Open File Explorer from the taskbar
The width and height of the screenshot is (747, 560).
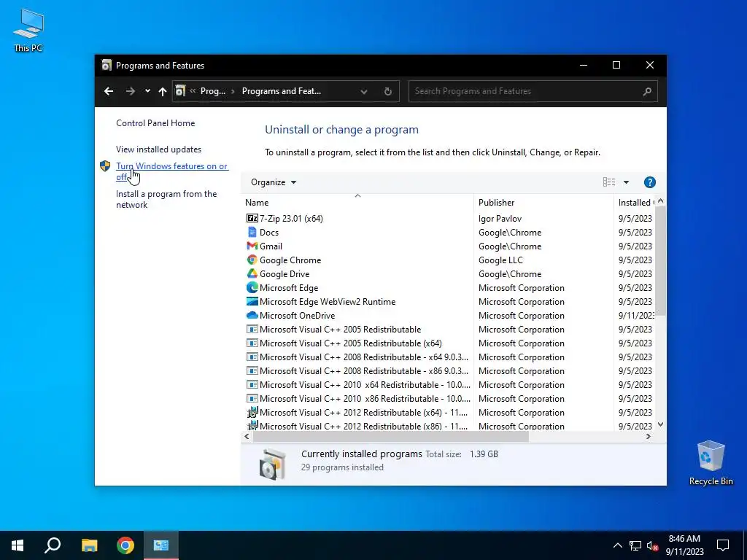[x=89, y=545]
